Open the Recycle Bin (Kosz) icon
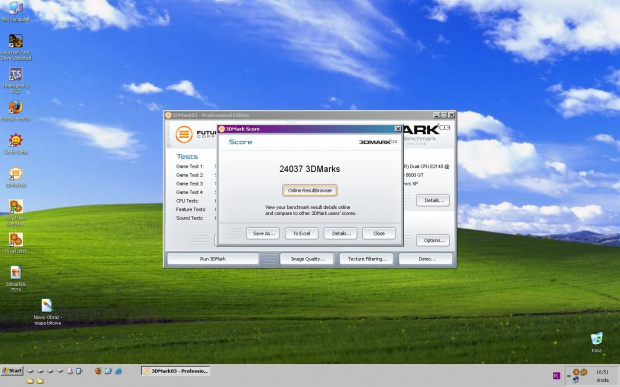620x387 pixels. [x=597, y=342]
